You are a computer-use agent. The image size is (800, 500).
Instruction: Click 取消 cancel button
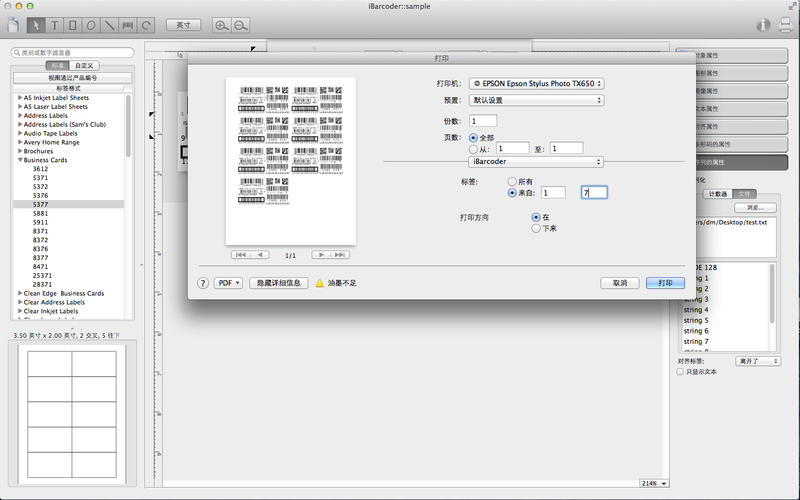point(619,283)
